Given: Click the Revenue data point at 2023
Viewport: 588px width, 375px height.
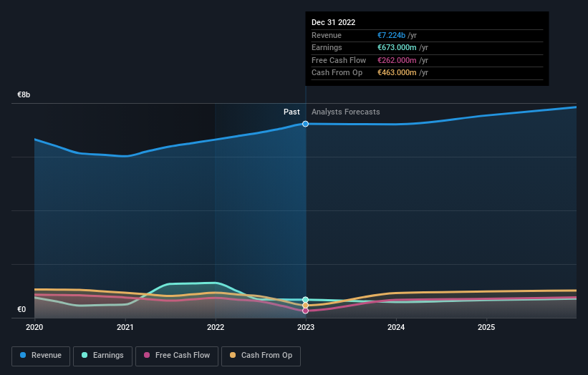Looking at the screenshot, I should 306,124.
